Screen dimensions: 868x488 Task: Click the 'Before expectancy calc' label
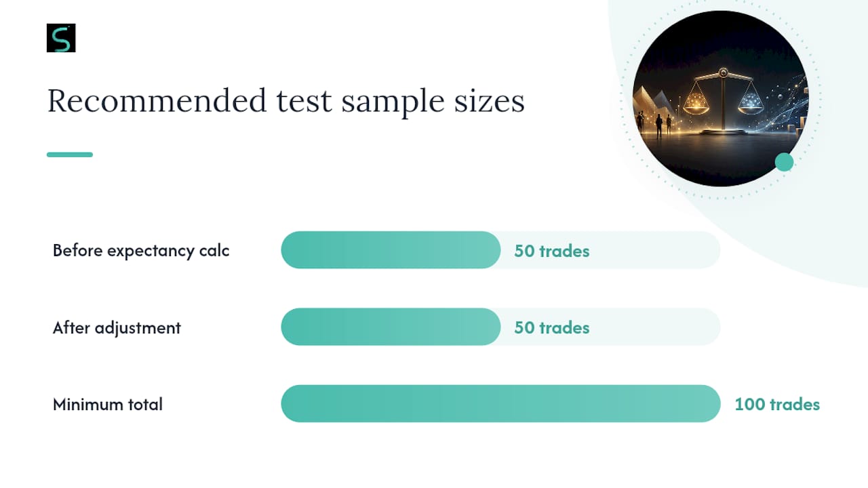click(141, 251)
